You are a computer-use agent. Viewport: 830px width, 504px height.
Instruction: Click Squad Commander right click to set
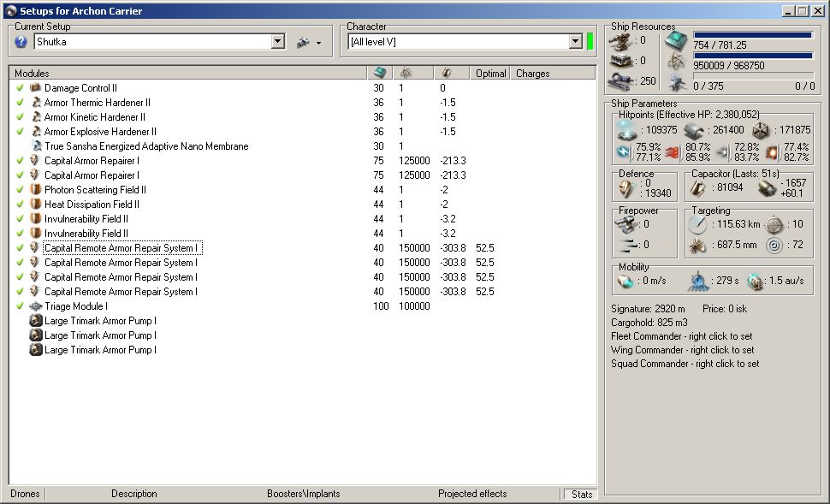pos(685,364)
